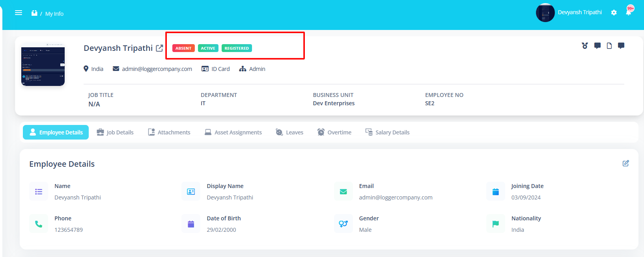Image resolution: width=644 pixels, height=257 pixels.
Task: Click the Gender value Male
Action: (365, 230)
